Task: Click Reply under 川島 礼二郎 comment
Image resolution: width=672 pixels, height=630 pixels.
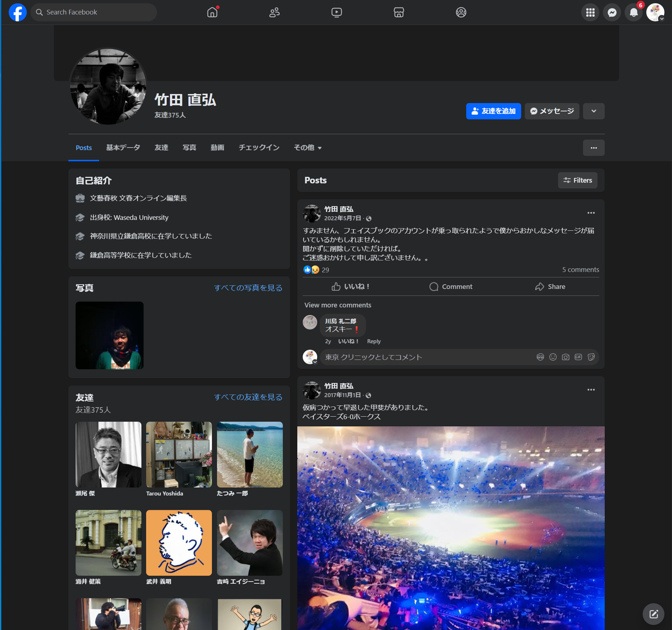Action: click(374, 341)
